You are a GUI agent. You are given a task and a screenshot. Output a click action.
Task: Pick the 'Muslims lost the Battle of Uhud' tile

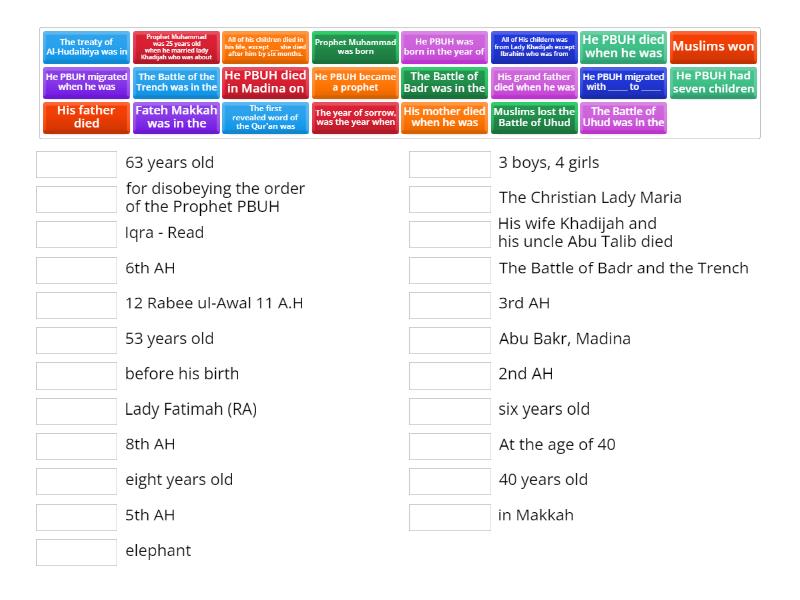[535, 118]
